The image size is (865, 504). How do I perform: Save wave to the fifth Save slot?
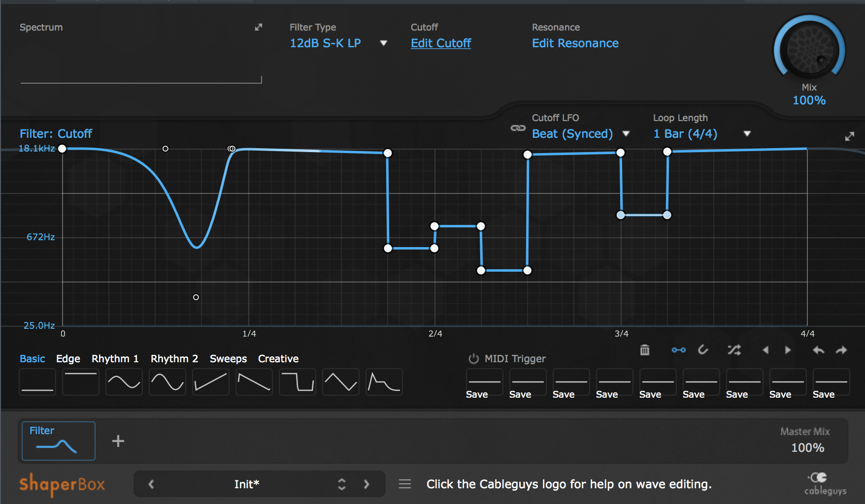658,383
